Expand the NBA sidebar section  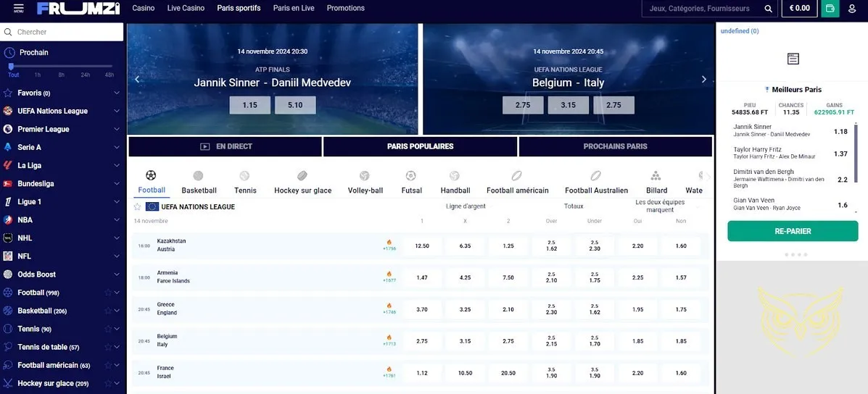point(117,219)
